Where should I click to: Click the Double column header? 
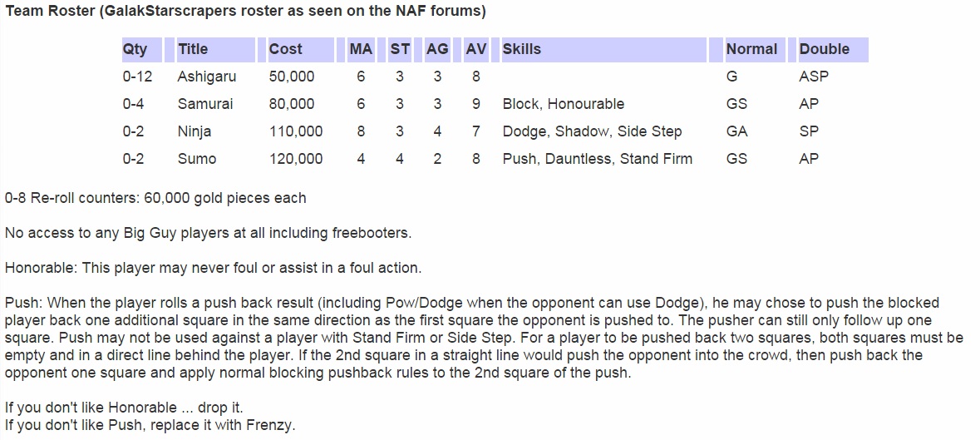coord(824,49)
